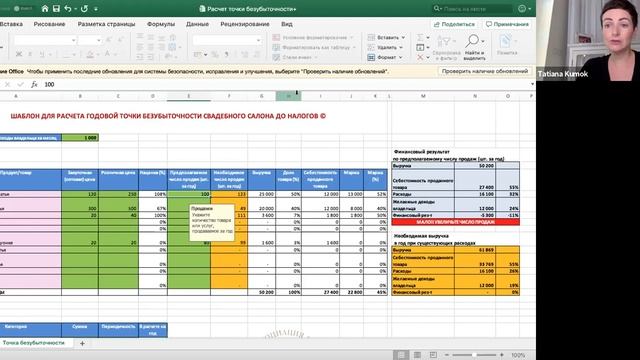Switch to Page Layout view in the status bar

pyautogui.click(x=417, y=355)
